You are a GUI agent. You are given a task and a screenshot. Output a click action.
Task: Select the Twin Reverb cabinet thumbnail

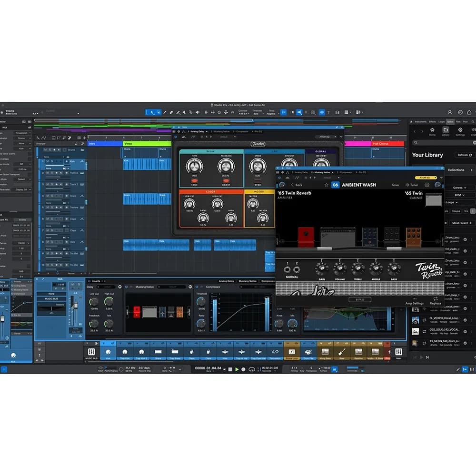point(434,201)
